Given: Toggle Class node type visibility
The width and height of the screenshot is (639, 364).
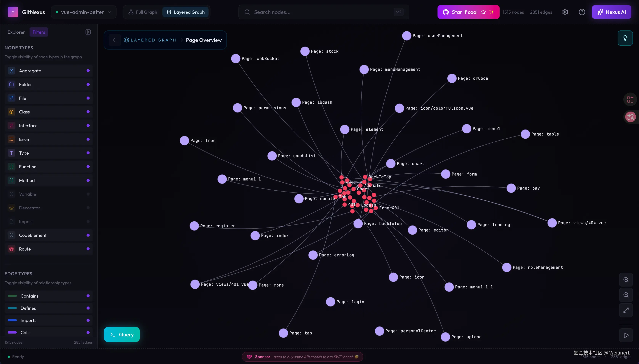Looking at the screenshot, I should [x=49, y=112].
